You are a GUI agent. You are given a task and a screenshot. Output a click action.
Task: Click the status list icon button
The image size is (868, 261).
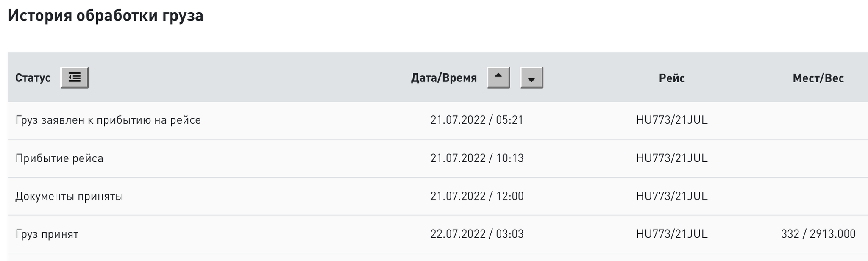[75, 78]
